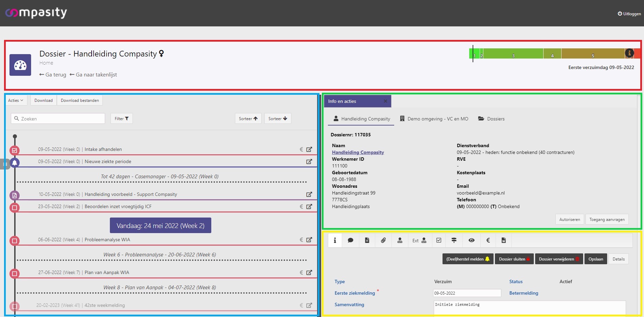Close the Info en acties tab
The height and width of the screenshot is (317, 644).
pos(385,101)
